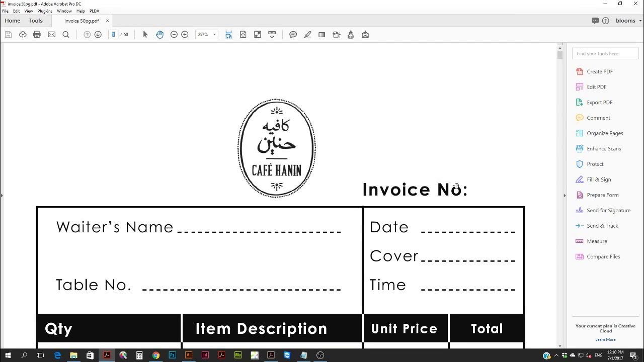
Task: Go to previous page arrow
Action: [87, 35]
